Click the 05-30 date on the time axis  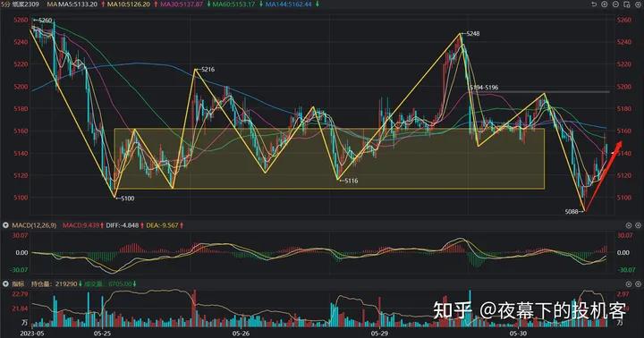518,333
